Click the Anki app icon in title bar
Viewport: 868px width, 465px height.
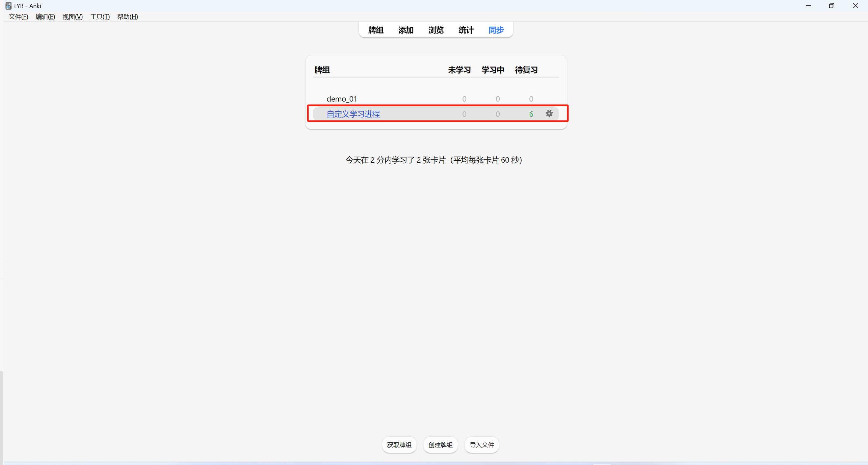point(8,6)
